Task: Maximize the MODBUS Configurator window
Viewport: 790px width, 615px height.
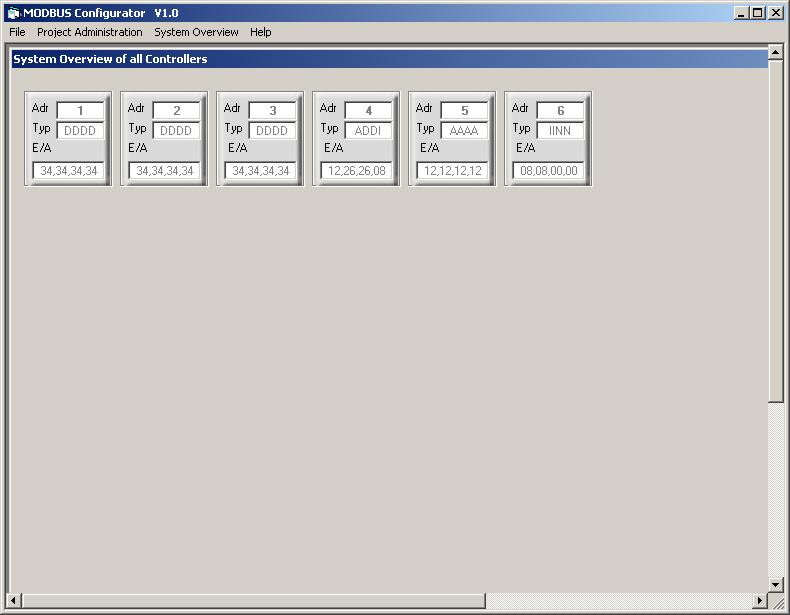Action: pos(758,13)
